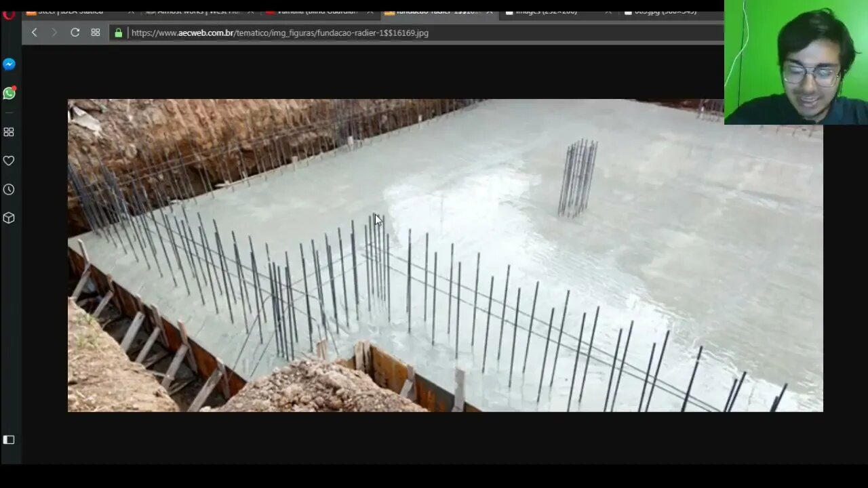Open bookmarks via the sidebar heart icon
The height and width of the screenshot is (488, 868).
[x=9, y=161]
